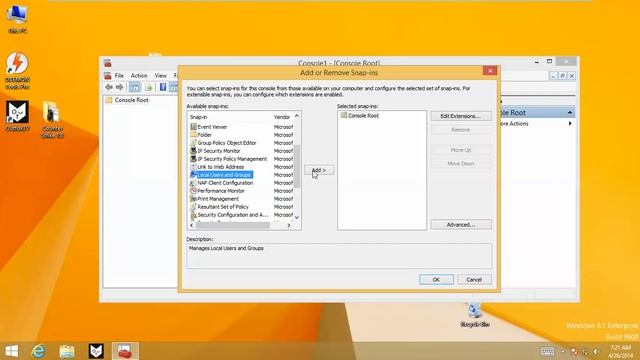Click the Performance Monitor snap-in icon
The image size is (640, 360).
pos(193,191)
